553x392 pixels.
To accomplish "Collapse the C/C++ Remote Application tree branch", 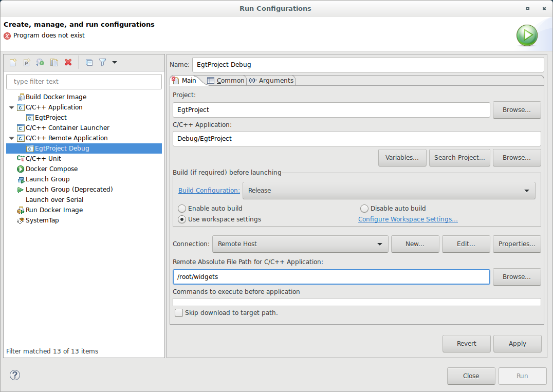I will coord(11,138).
